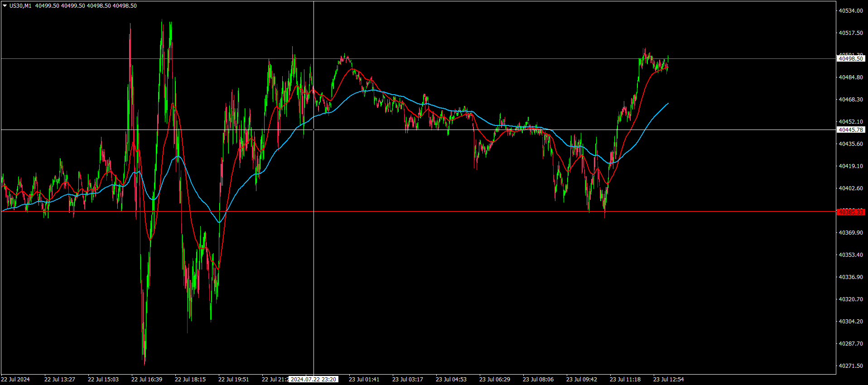Click the 22 Jul 13:27 time label
The width and height of the screenshot is (868, 385).
(x=60, y=380)
